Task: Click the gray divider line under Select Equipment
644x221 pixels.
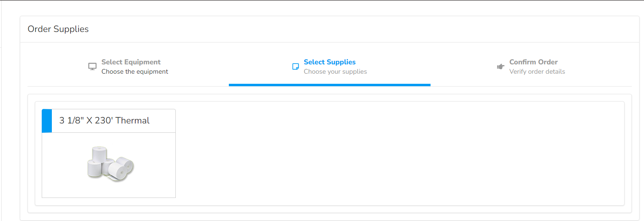Action: tap(128, 86)
